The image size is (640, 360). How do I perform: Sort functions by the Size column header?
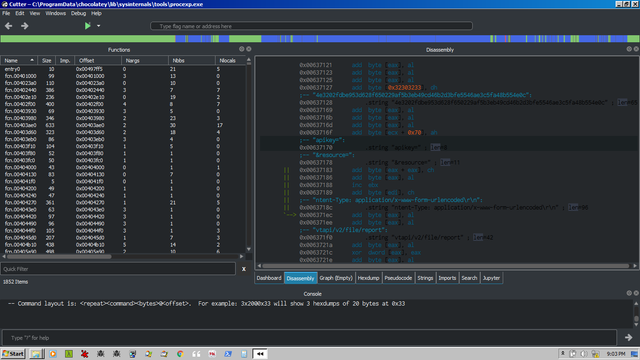tap(47, 60)
